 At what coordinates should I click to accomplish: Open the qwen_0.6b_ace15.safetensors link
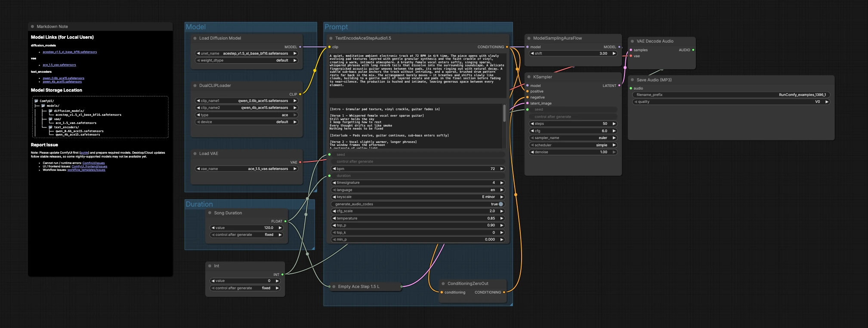click(64, 78)
